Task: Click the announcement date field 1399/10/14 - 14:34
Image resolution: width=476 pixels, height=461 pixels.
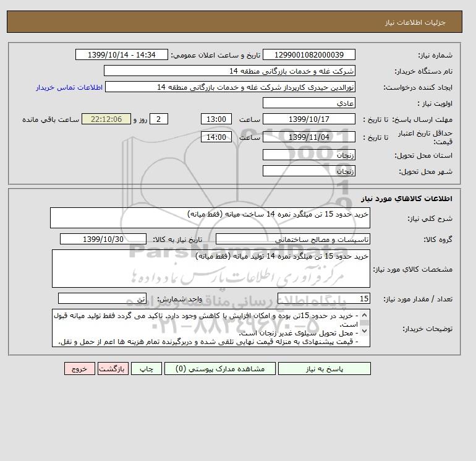Action: click(x=122, y=54)
